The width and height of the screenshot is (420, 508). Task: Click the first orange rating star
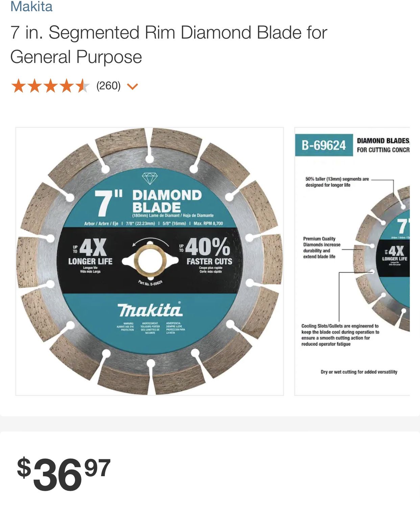(18, 86)
